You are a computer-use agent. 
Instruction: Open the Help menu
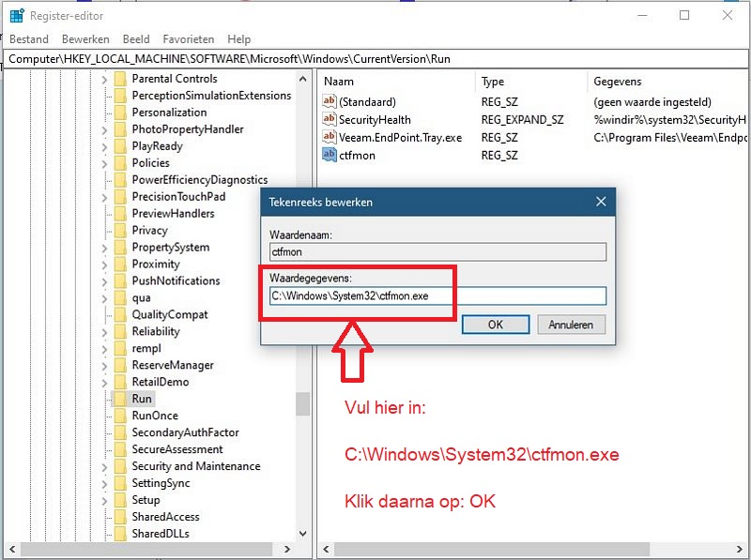tap(239, 39)
